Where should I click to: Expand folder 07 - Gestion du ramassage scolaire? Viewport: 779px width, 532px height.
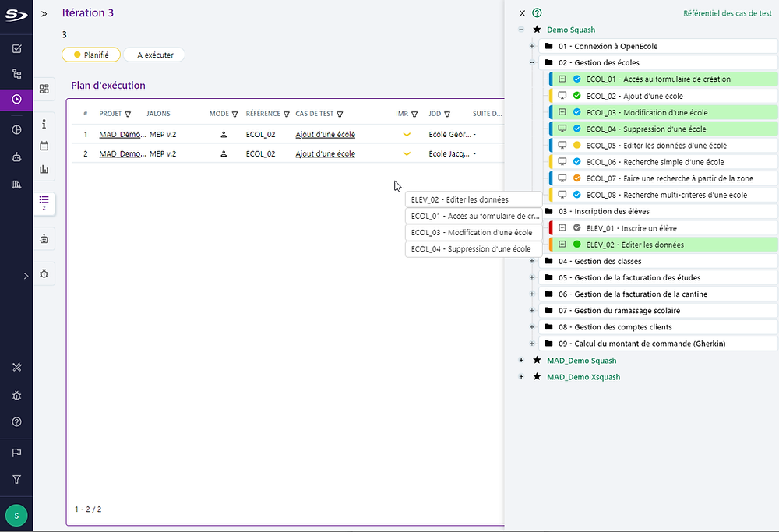click(x=532, y=311)
